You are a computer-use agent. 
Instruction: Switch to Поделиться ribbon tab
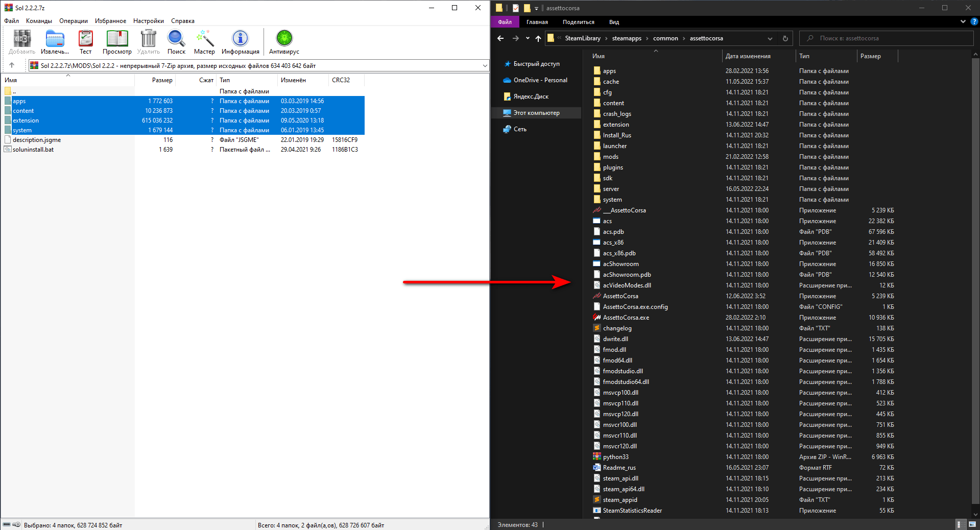579,22
